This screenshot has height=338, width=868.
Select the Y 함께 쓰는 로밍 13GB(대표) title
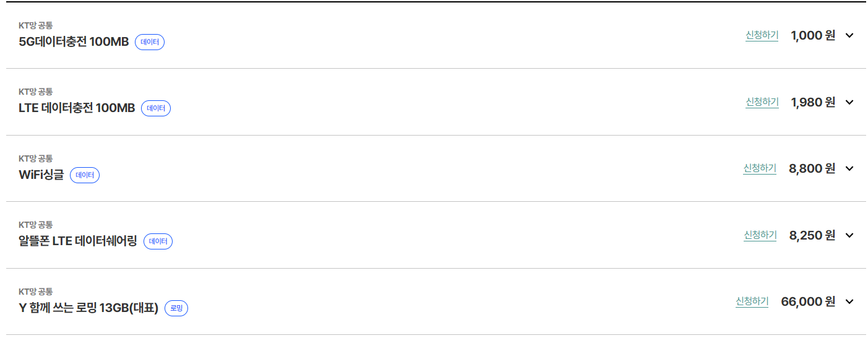(x=88, y=308)
